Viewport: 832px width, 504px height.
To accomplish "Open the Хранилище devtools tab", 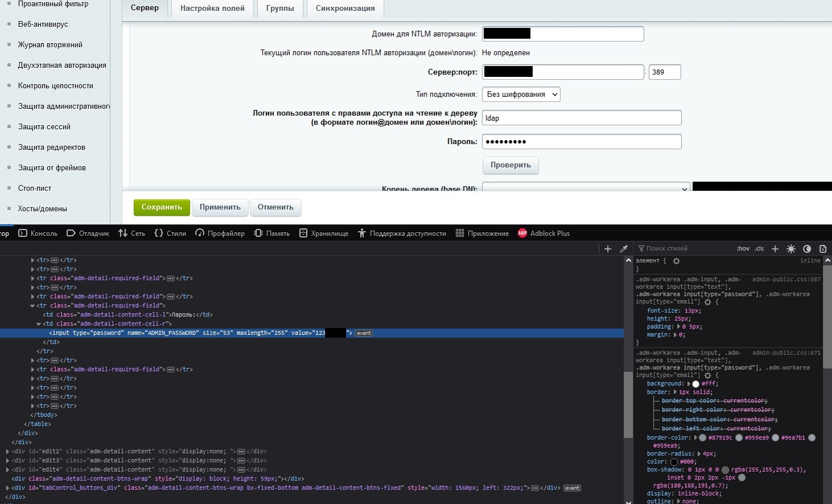I will point(324,233).
